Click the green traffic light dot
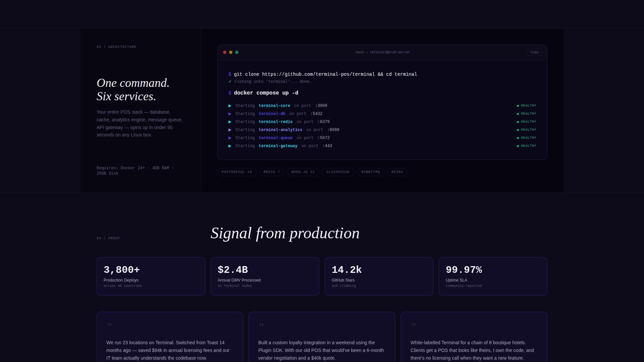 (x=237, y=52)
